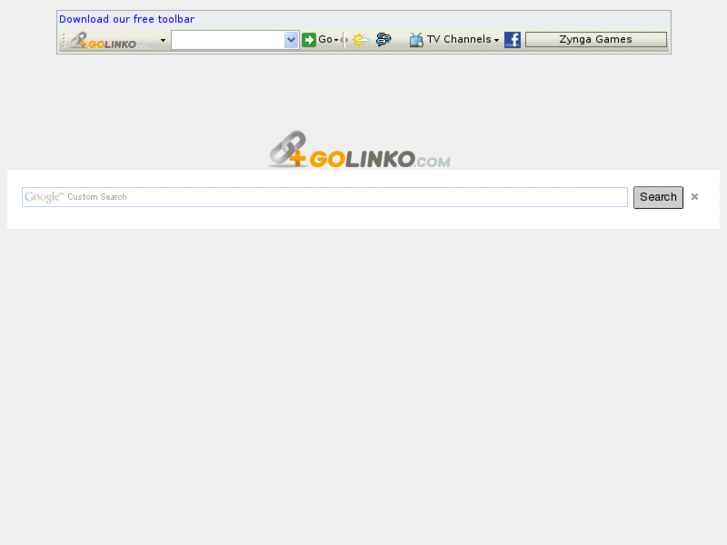Open the Facebook icon in toolbar
Image resolution: width=727 pixels, height=545 pixels.
point(512,40)
